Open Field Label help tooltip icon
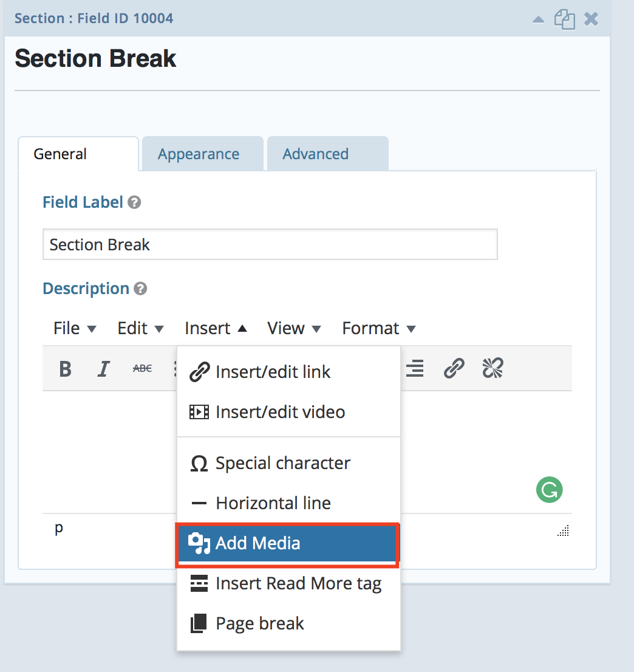 tap(135, 202)
